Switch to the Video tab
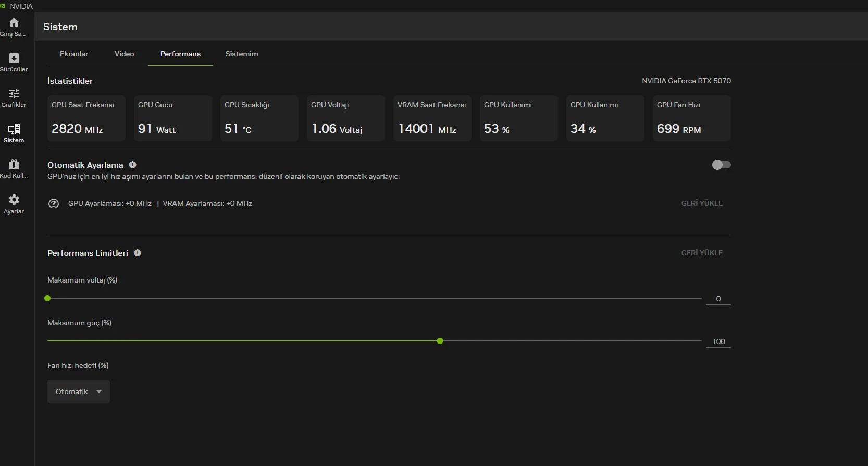The height and width of the screenshot is (466, 868). click(x=125, y=54)
